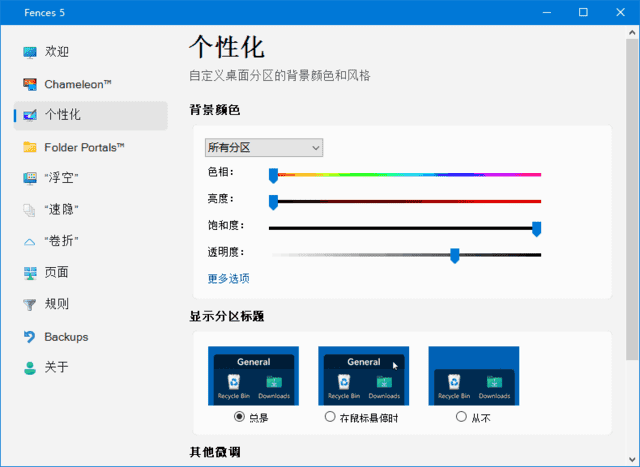Click the Folder Portals folder icon
The width and height of the screenshot is (640, 467).
click(30, 147)
